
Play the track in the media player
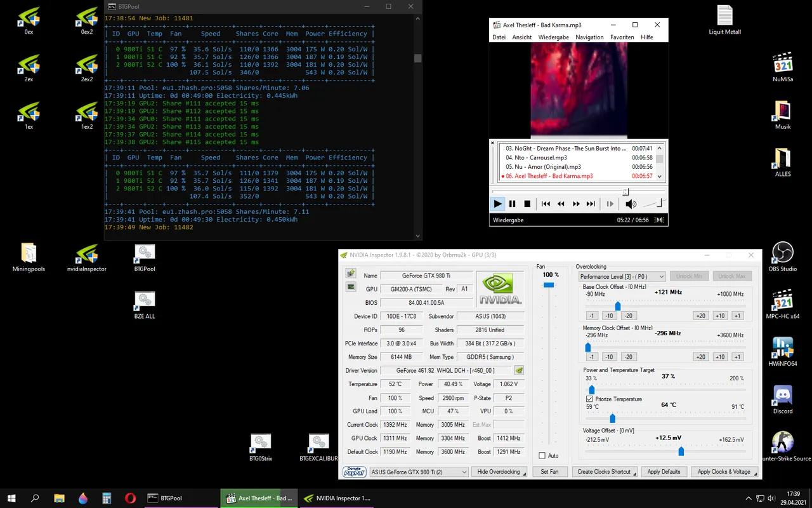[x=497, y=204]
